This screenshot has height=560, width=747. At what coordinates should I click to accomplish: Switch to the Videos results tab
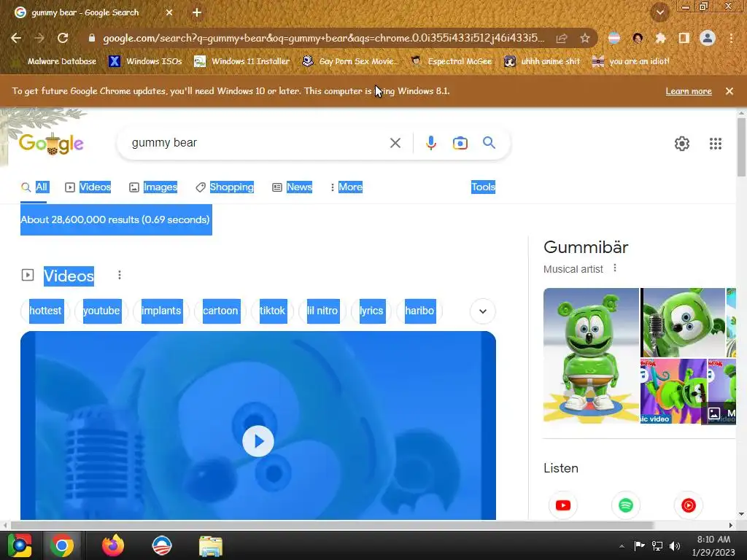88,187
